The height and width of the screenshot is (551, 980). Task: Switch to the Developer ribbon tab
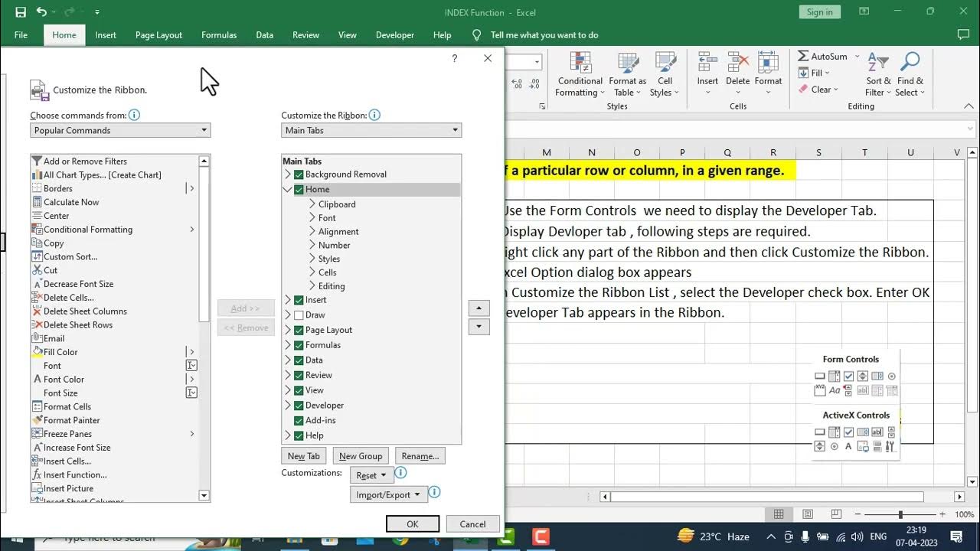(395, 35)
